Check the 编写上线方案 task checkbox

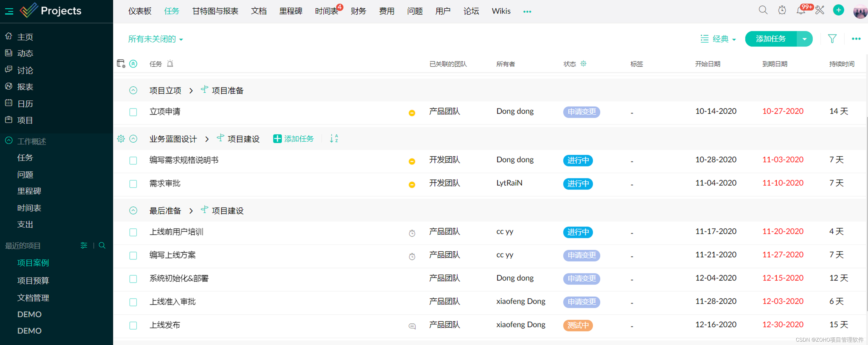[x=133, y=256]
